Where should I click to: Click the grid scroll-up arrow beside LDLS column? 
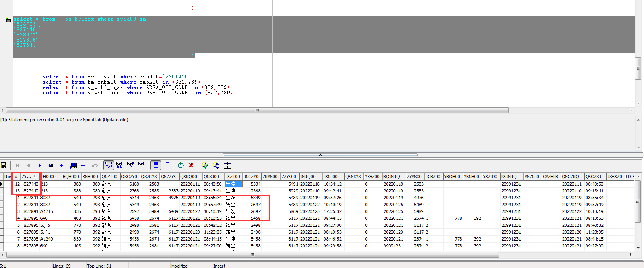click(x=638, y=177)
